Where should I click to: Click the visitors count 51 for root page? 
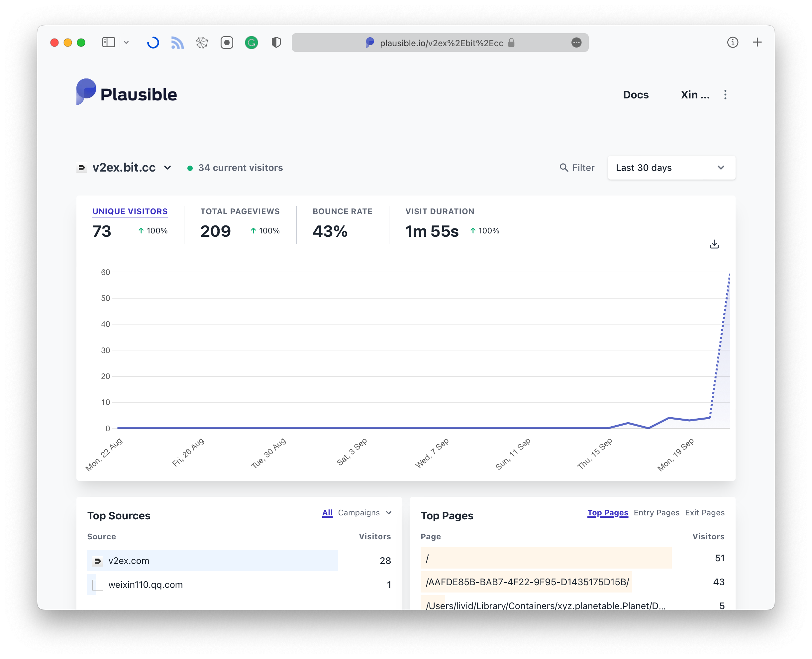click(719, 558)
